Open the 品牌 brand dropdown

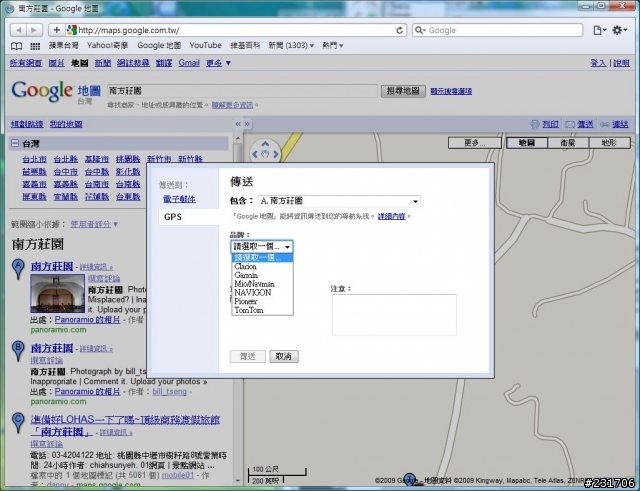(262, 247)
